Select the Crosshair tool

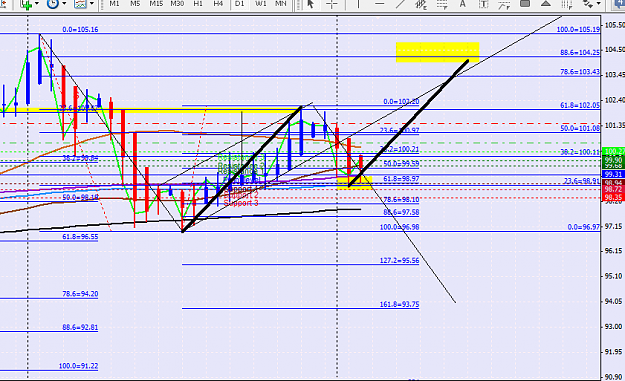[x=332, y=4]
